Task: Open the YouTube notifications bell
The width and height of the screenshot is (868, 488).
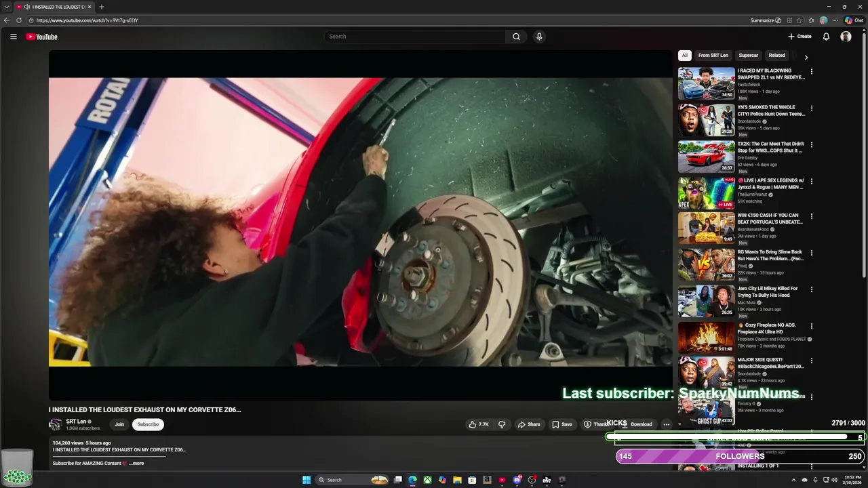Action: pos(826,37)
